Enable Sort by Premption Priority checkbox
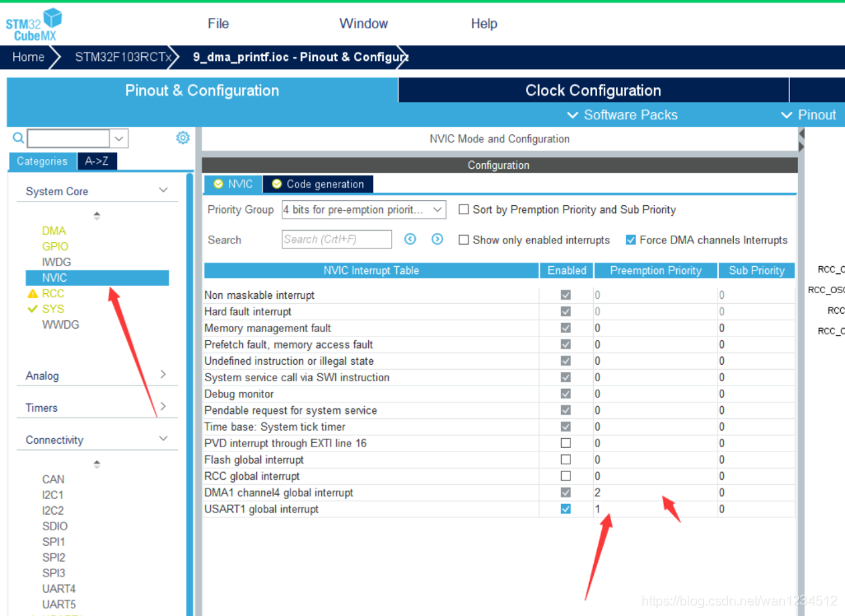The height and width of the screenshot is (616, 845). [464, 209]
